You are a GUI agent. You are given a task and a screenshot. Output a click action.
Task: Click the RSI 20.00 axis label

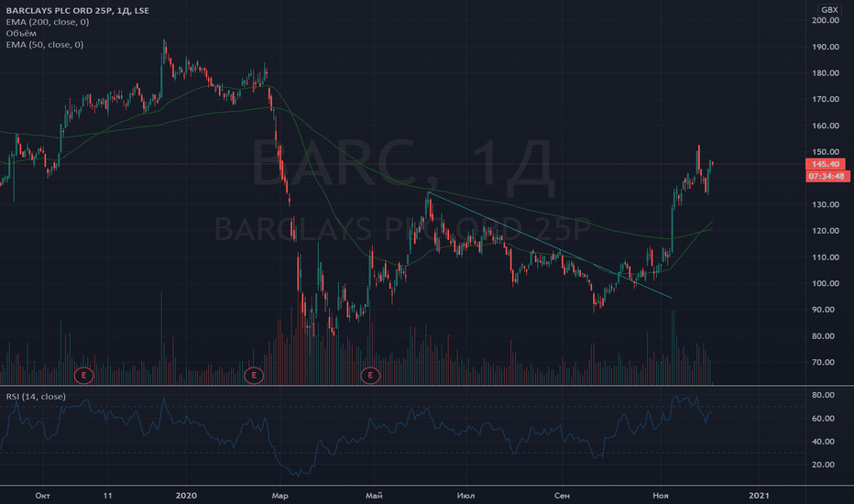(x=823, y=465)
